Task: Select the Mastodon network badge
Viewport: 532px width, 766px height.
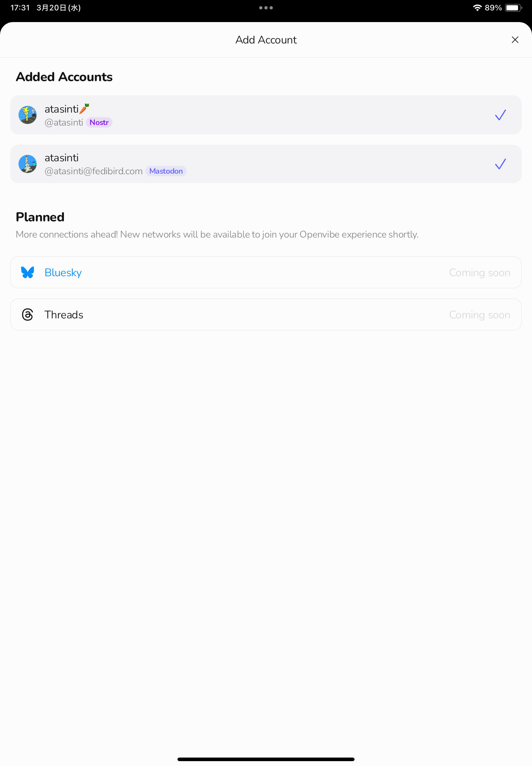Action: click(166, 171)
